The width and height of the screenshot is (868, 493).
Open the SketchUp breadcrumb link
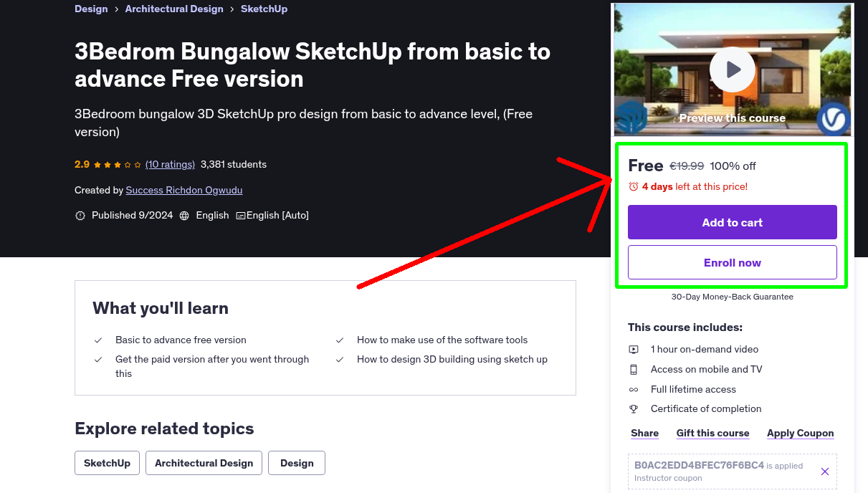click(x=264, y=9)
